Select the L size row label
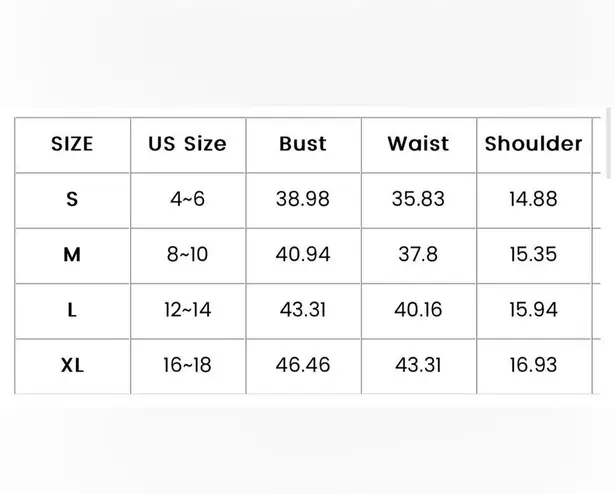Viewport: 615px width, 494px height. 72,310
